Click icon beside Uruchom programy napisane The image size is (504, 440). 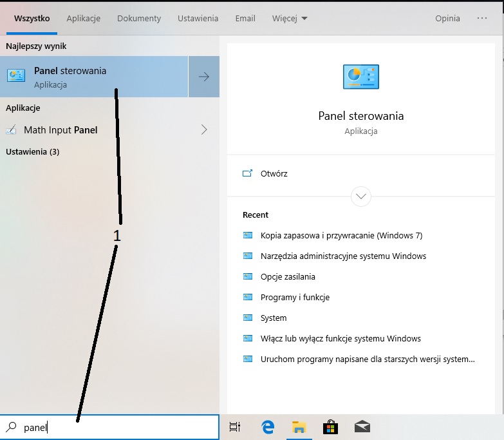pos(248,359)
